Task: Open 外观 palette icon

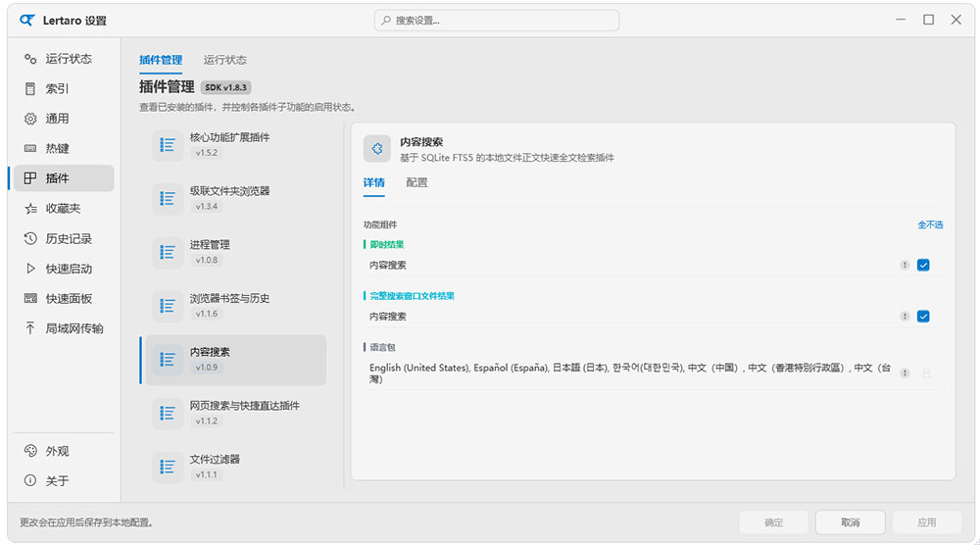Action: click(30, 451)
